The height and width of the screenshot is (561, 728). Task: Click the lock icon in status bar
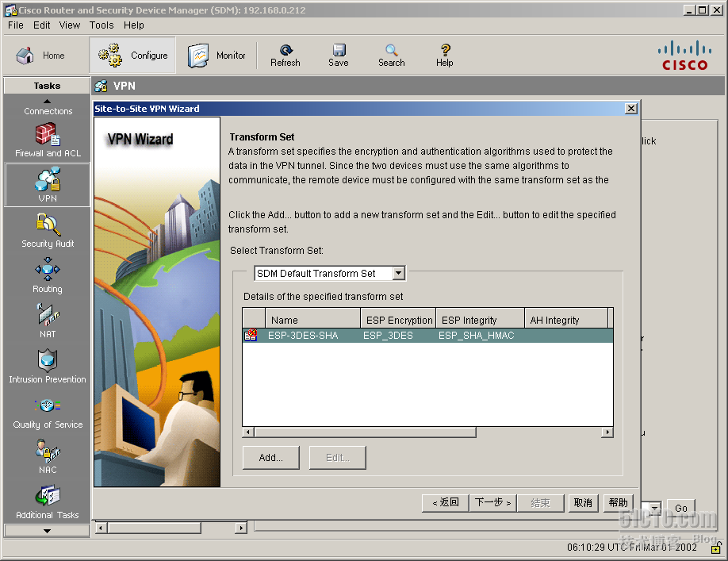(716, 548)
